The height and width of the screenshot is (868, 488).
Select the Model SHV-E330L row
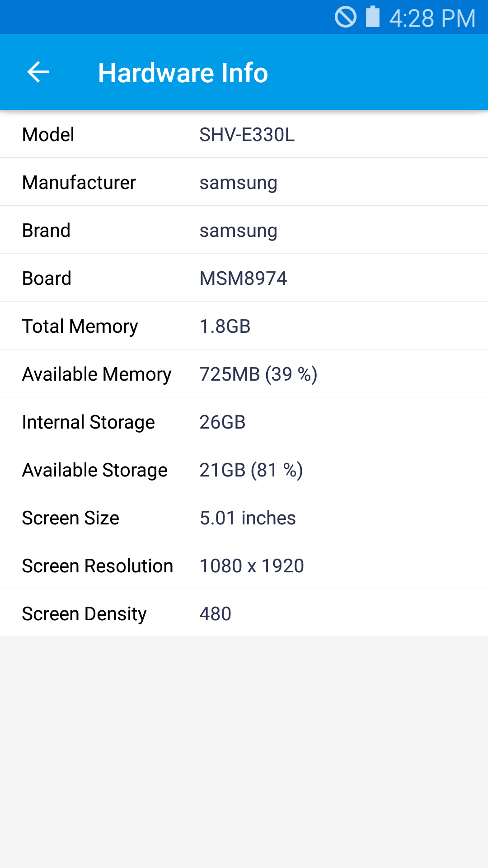[x=244, y=134]
